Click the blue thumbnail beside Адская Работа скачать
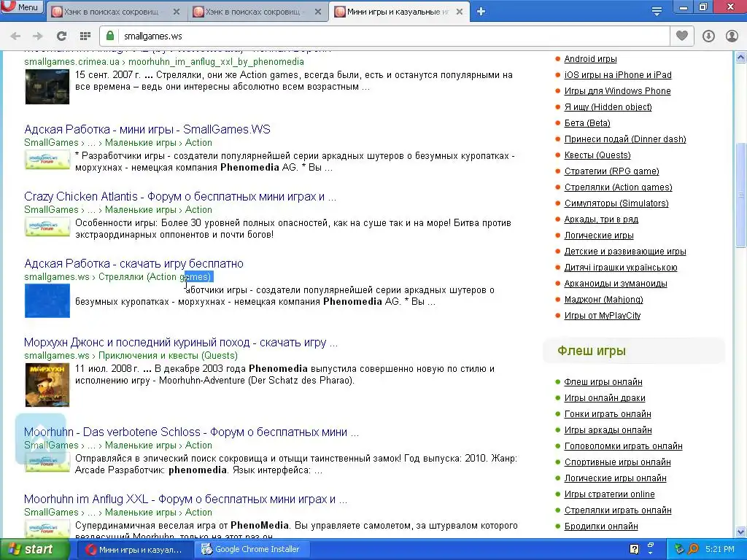Viewport: 747px width, 560px height. pyautogui.click(x=47, y=301)
